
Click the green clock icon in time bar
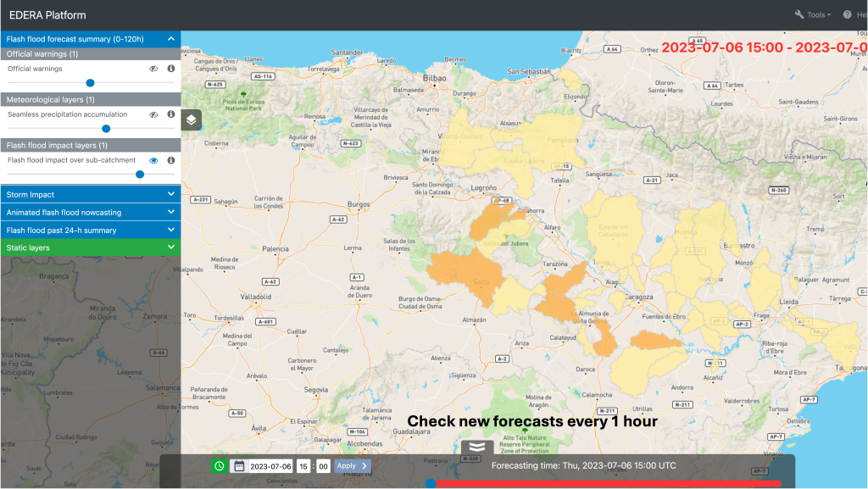point(219,465)
